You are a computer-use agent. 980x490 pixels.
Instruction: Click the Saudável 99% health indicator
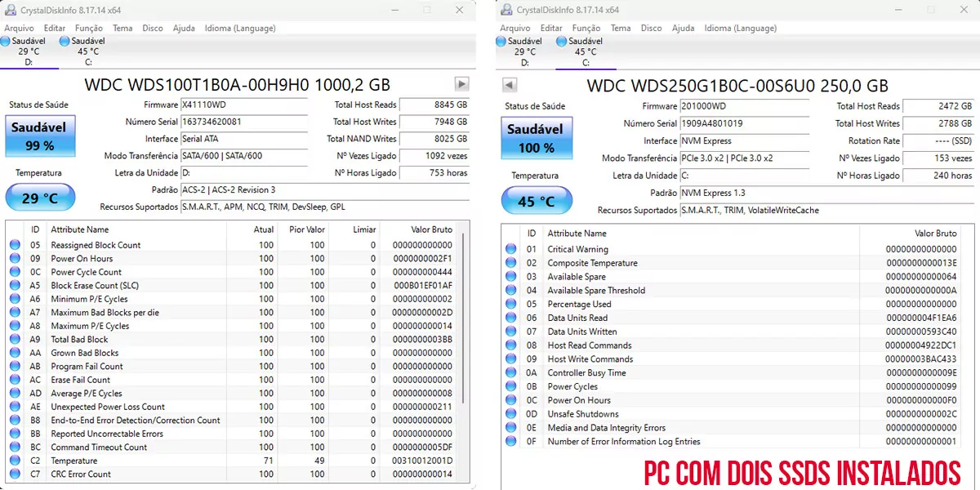40,136
